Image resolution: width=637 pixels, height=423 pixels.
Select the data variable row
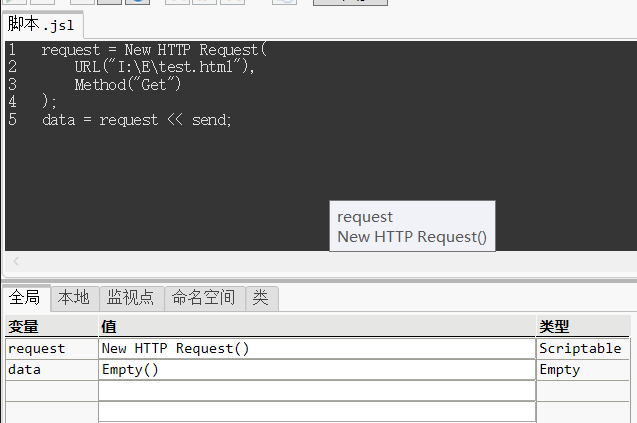[x=24, y=370]
